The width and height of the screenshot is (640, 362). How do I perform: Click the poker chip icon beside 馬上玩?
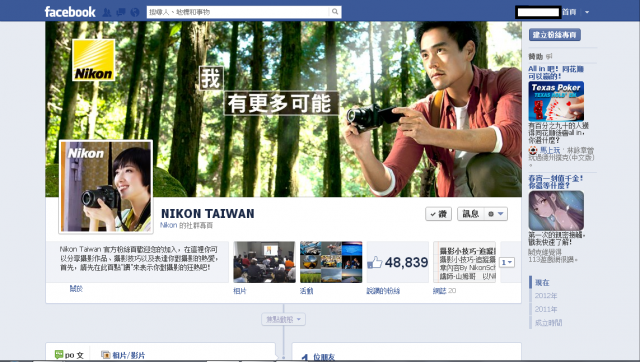click(533, 151)
